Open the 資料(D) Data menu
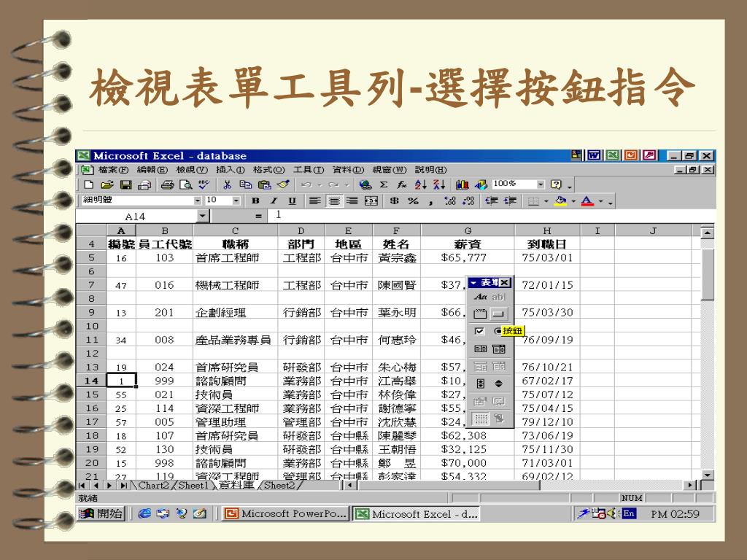The image size is (747, 560). click(x=348, y=170)
